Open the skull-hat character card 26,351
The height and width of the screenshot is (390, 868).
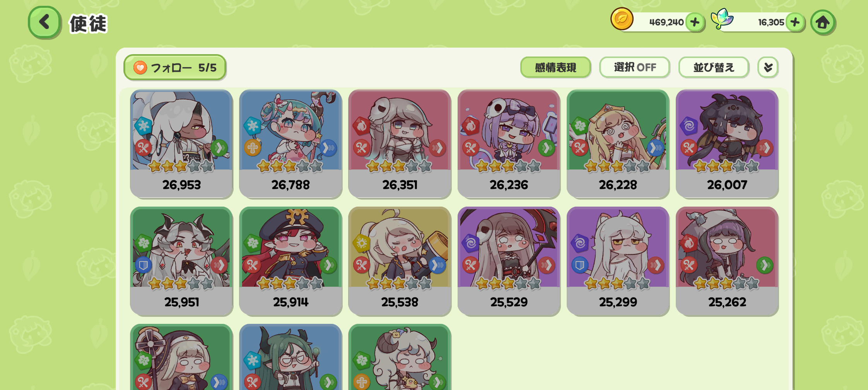coord(400,144)
